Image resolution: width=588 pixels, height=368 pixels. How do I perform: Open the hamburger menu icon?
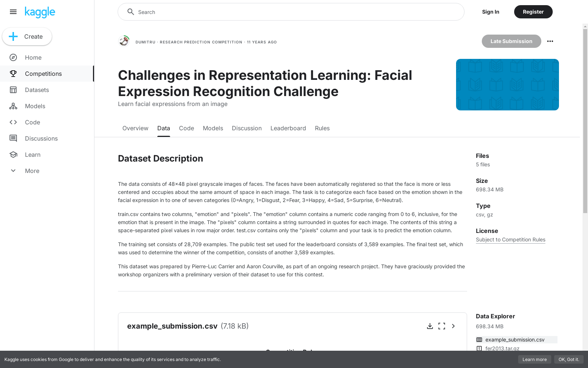point(13,12)
